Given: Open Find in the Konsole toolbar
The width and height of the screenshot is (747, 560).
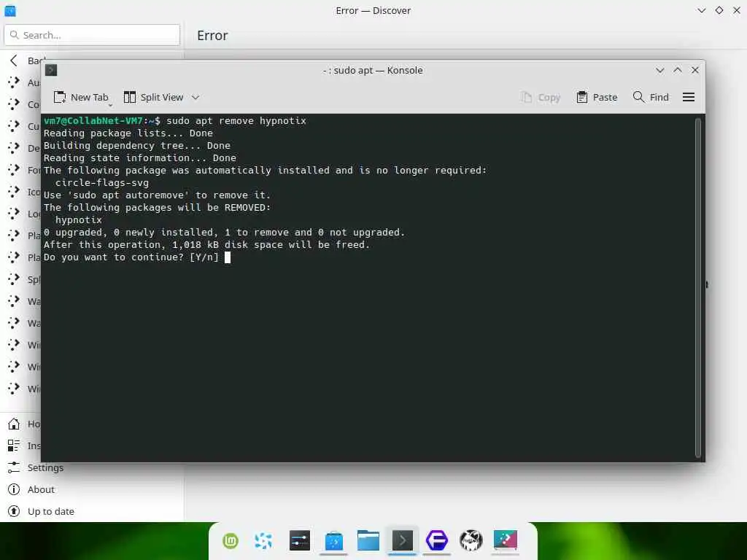Looking at the screenshot, I should (x=651, y=97).
